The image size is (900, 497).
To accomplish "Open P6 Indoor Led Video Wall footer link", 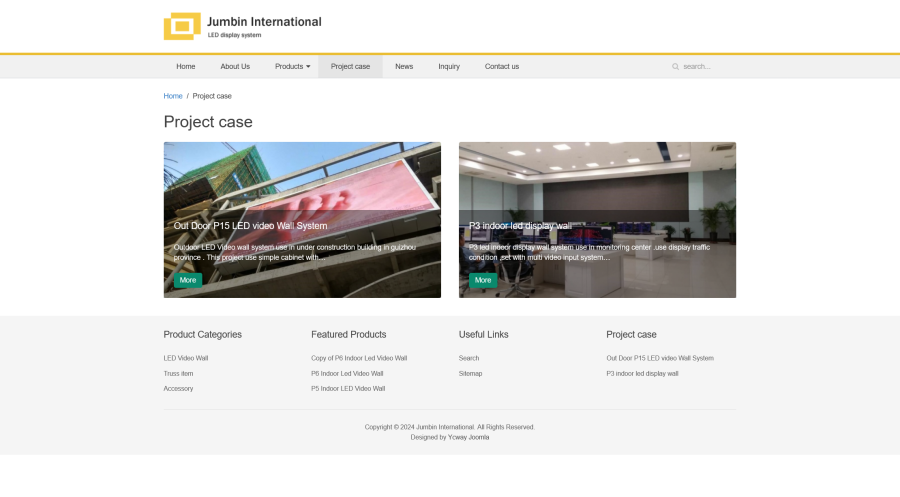I will pos(347,373).
